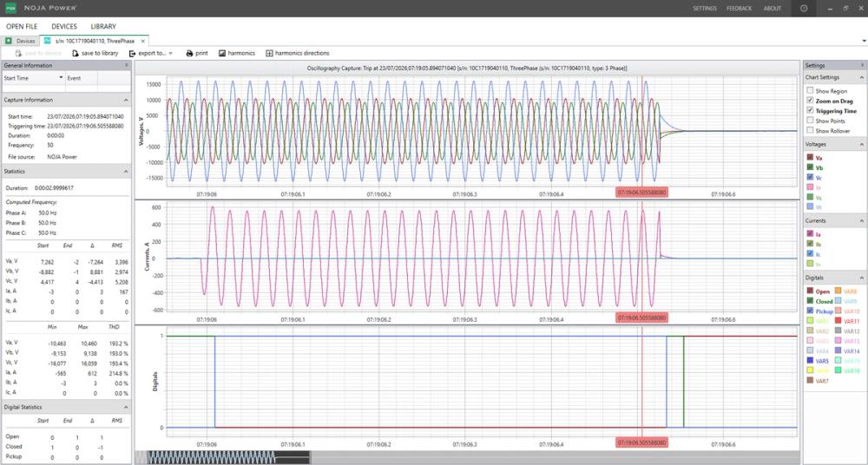Open SETTINGS in the title bar

(705, 9)
